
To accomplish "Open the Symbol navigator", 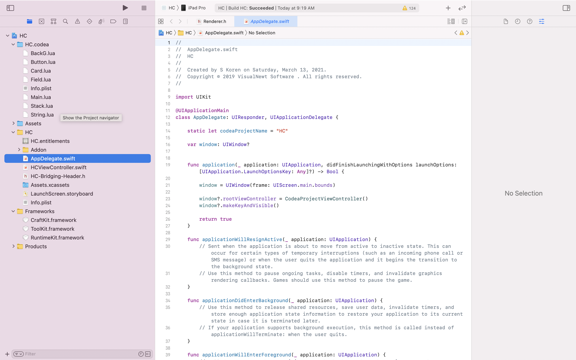I will 54,21.
